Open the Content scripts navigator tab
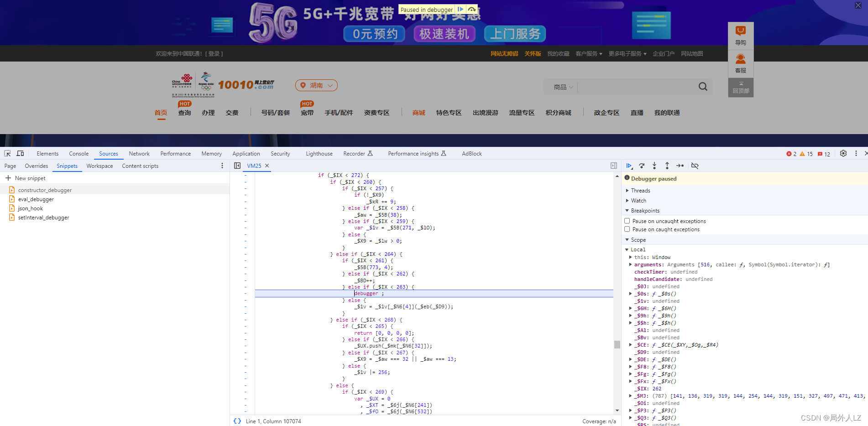This screenshot has height=426, width=868. tap(140, 166)
